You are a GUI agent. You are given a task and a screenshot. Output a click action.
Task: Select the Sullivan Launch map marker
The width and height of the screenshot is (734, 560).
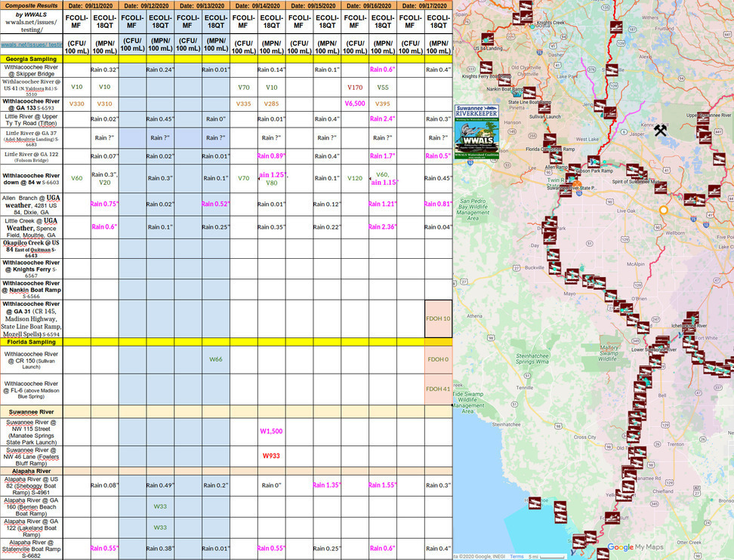544,108
